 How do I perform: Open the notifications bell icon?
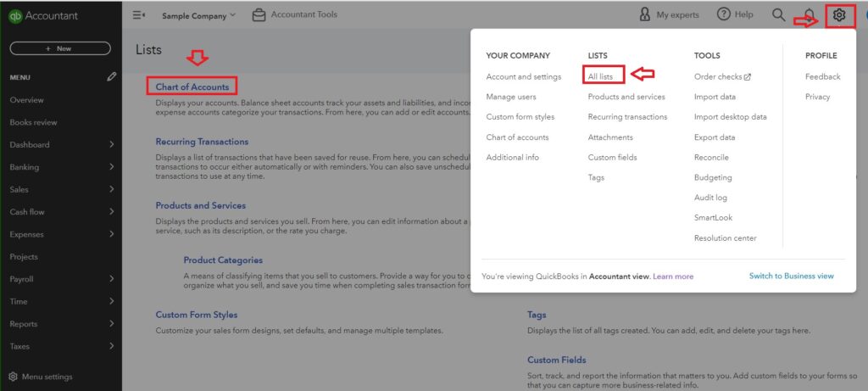[x=810, y=15]
